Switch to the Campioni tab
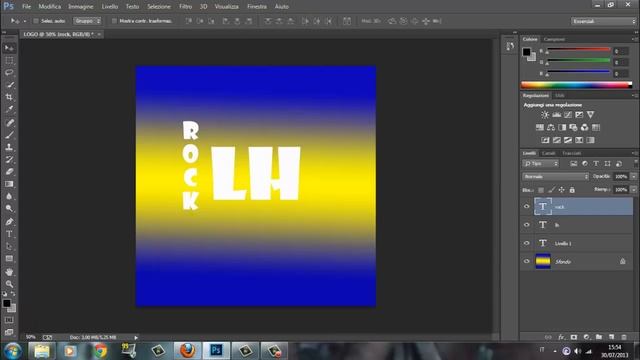 coord(554,39)
